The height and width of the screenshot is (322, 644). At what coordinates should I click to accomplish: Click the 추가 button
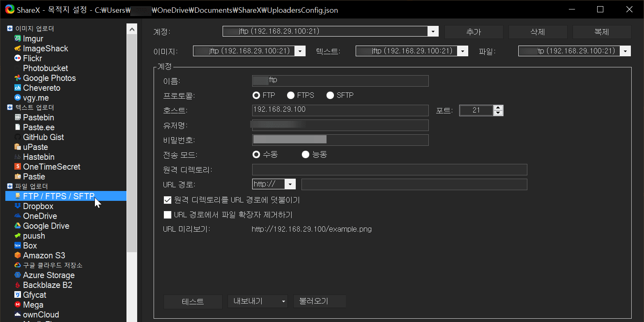[474, 32]
